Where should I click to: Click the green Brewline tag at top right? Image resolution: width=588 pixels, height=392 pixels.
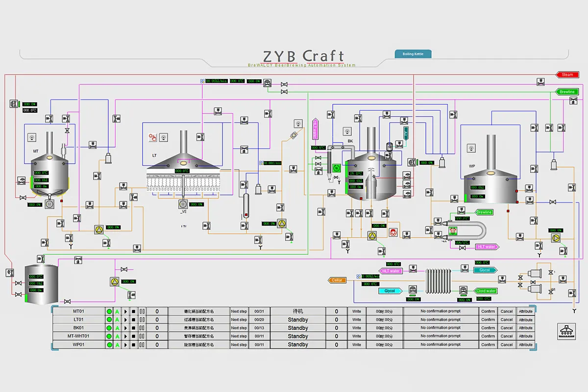[x=568, y=92]
